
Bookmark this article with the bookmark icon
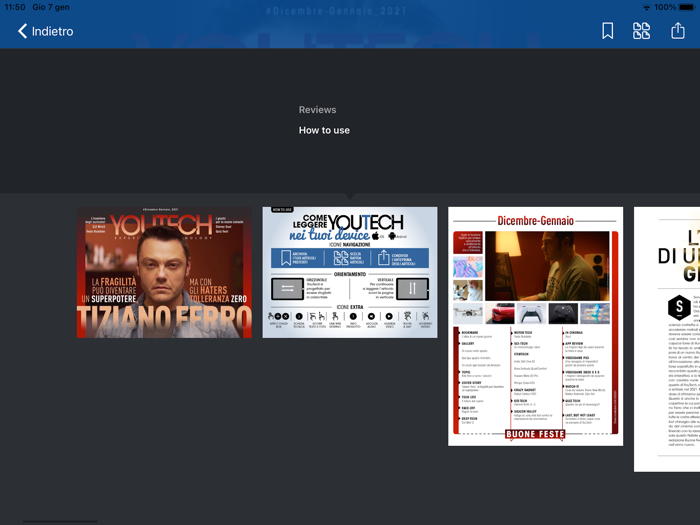[x=607, y=31]
